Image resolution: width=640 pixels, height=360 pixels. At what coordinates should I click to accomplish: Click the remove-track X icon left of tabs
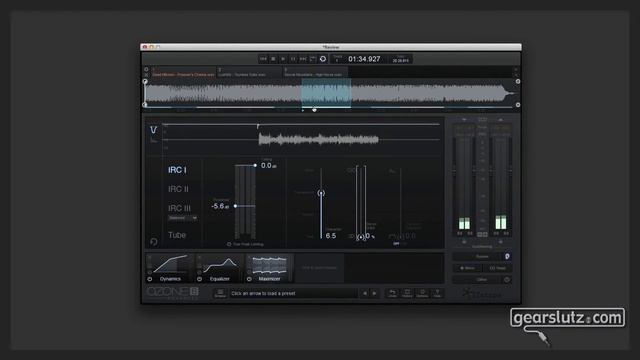pyautogui.click(x=147, y=75)
